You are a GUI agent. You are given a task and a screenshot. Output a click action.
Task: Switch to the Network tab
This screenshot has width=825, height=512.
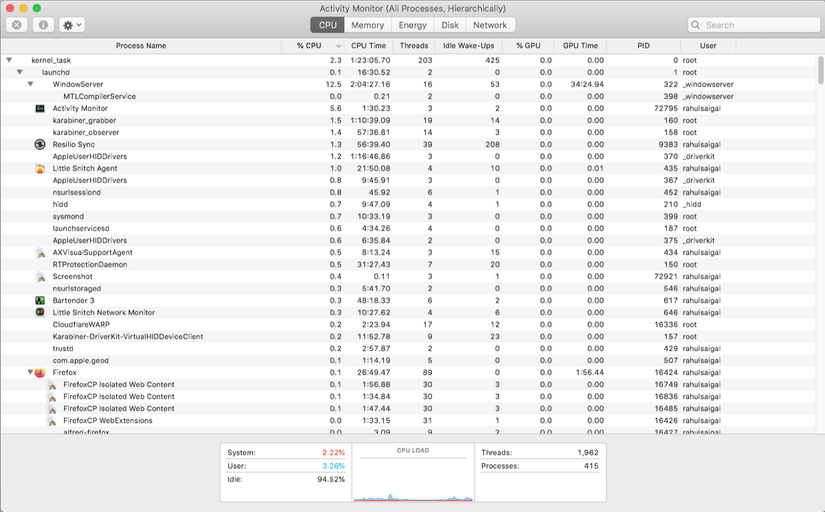tap(490, 25)
